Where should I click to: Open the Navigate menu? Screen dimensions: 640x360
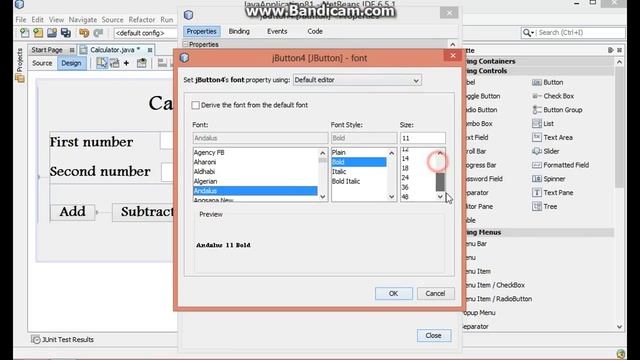click(83, 20)
